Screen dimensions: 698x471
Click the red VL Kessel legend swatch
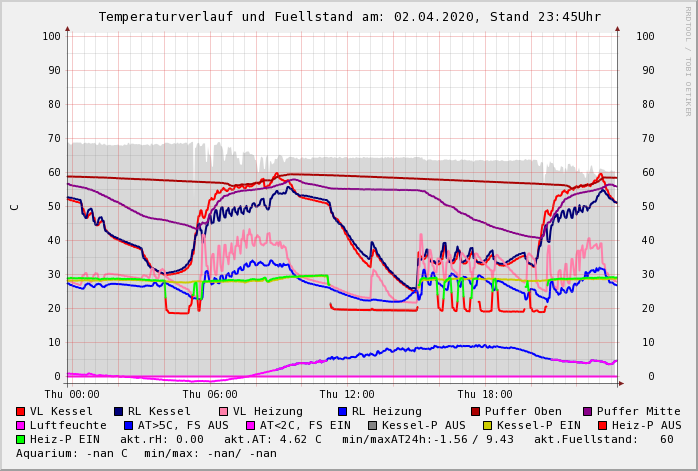pyautogui.click(x=20, y=411)
